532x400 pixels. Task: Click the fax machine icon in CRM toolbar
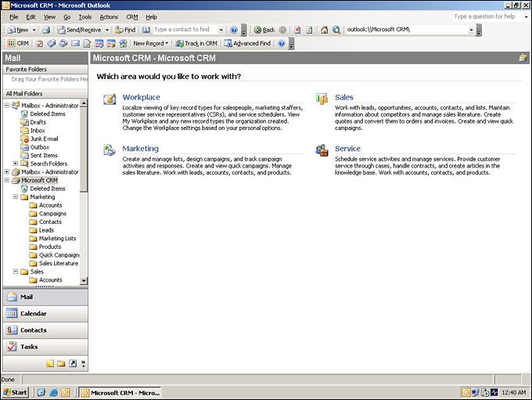coord(51,43)
